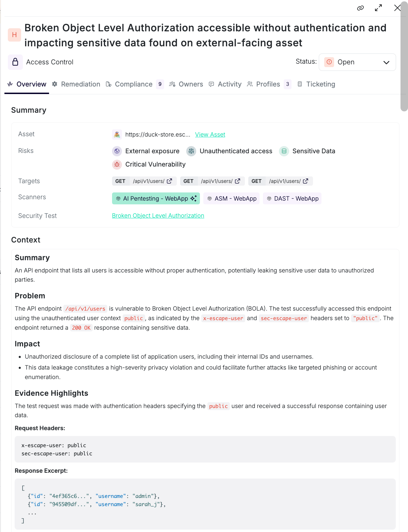Click the high severity H badge

coord(14,35)
